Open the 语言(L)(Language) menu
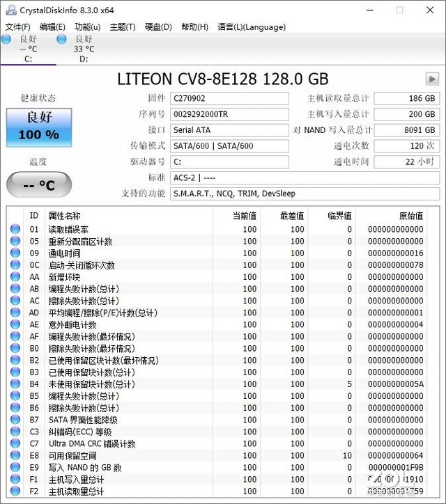 pos(252,27)
